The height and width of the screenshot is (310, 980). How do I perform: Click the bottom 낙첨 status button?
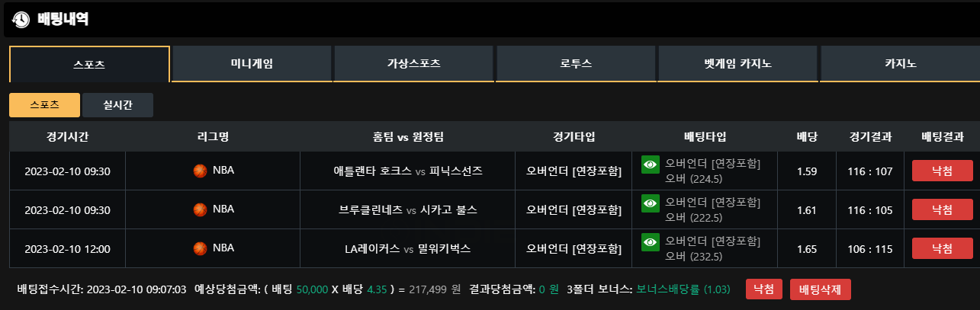[x=763, y=289]
